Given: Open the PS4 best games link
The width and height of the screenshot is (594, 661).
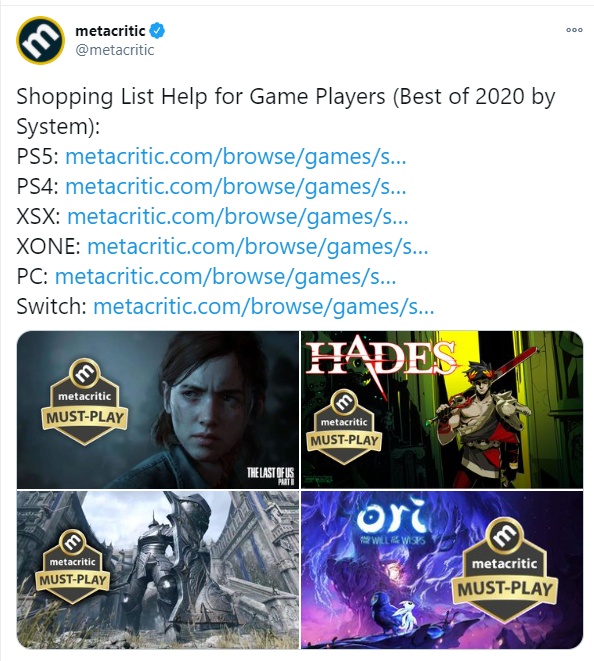Looking at the screenshot, I should tap(236, 186).
